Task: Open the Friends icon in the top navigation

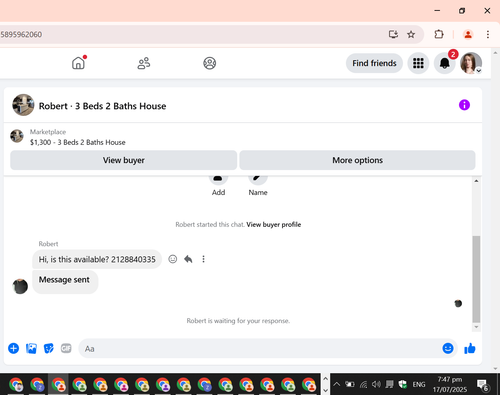Action: [144, 63]
